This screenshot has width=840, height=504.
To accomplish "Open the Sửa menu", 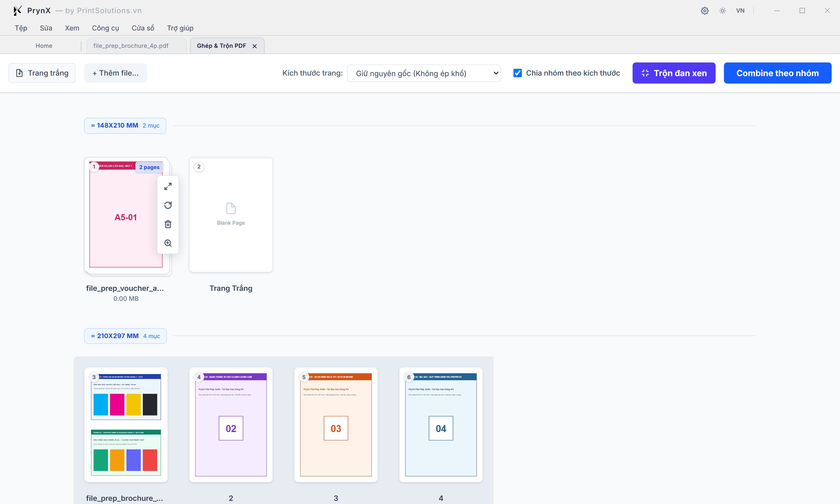I will pyautogui.click(x=46, y=28).
